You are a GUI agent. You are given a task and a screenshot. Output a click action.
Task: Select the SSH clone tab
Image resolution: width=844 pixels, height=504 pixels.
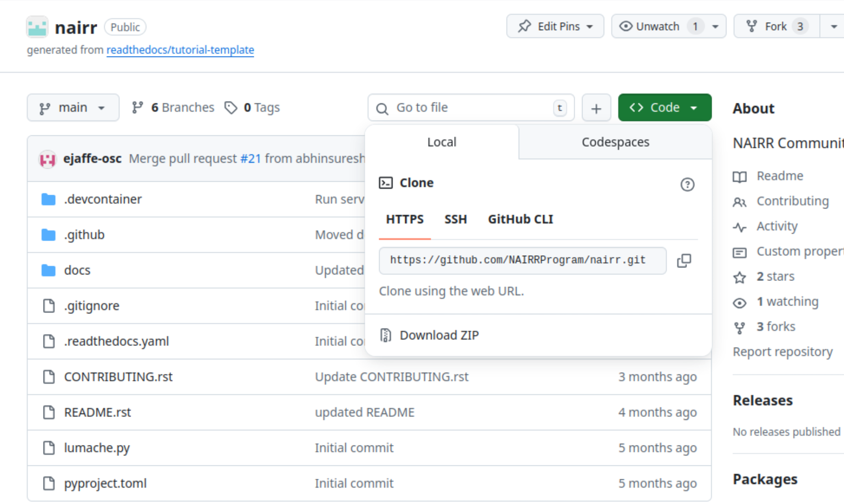(456, 219)
